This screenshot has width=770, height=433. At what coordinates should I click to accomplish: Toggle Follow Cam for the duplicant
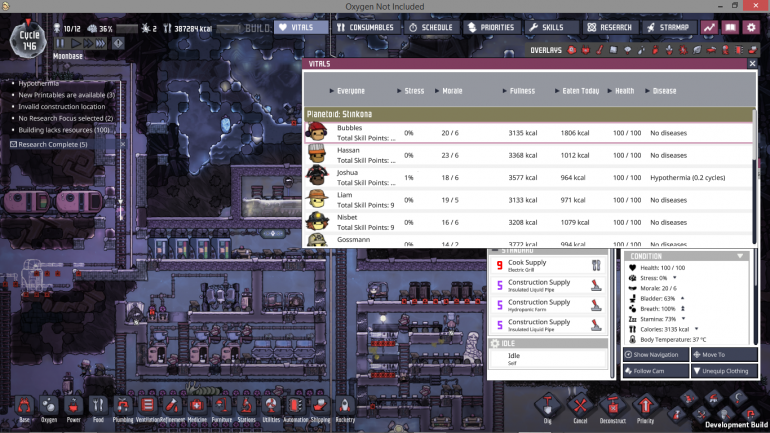(x=657, y=371)
